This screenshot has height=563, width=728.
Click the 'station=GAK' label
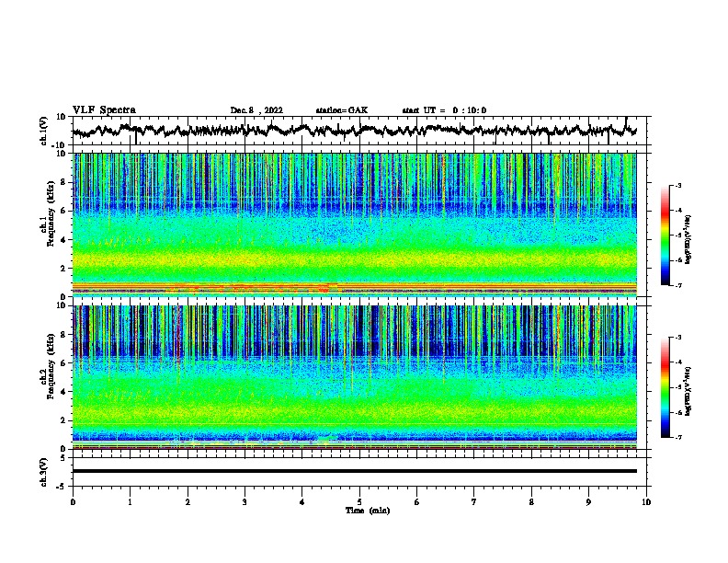[342, 110]
